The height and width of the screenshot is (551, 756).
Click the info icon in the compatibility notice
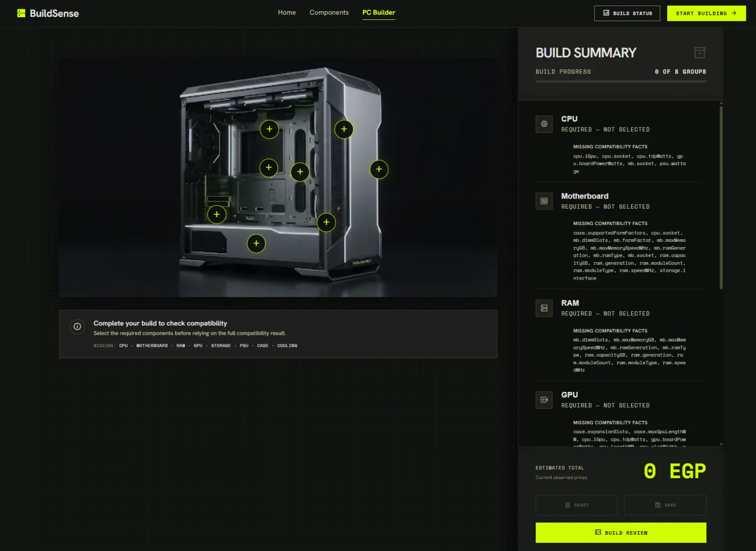[x=77, y=327]
